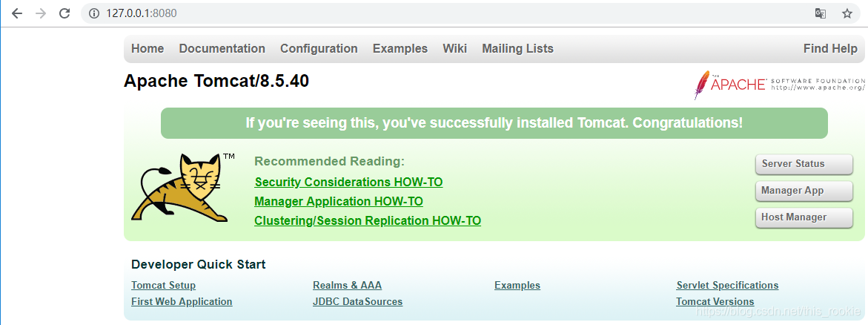Open Examples link under Developer Quick Start
The width and height of the screenshot is (868, 325).
point(517,286)
